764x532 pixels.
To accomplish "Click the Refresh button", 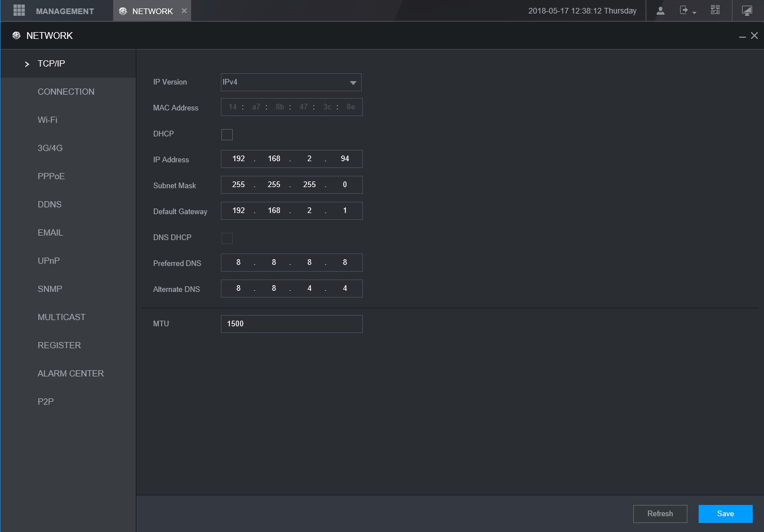I will pyautogui.click(x=660, y=514).
